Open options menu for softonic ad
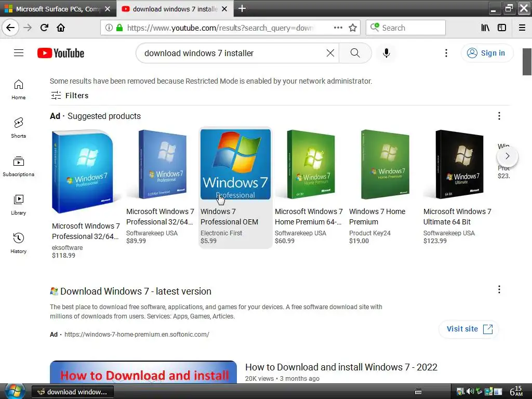The width and height of the screenshot is (532, 399). [x=499, y=289]
